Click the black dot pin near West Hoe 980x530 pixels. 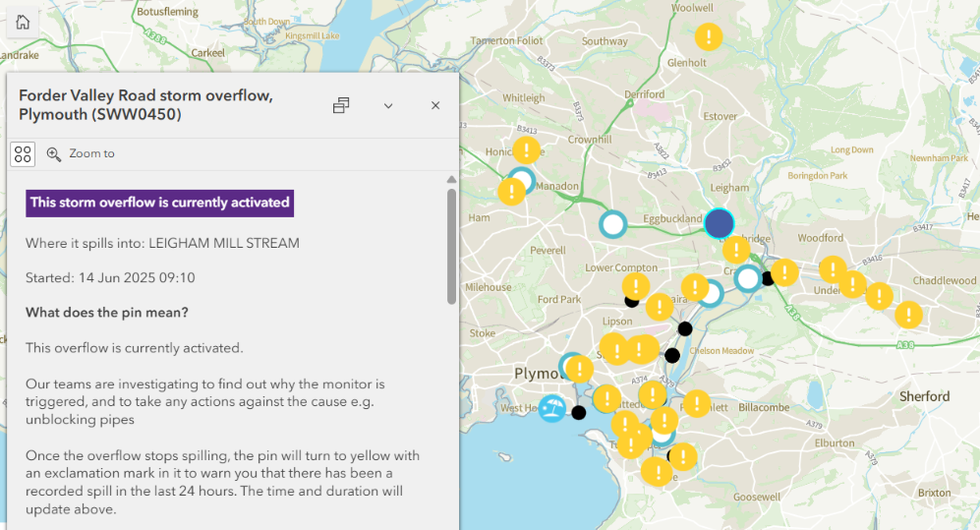click(579, 412)
